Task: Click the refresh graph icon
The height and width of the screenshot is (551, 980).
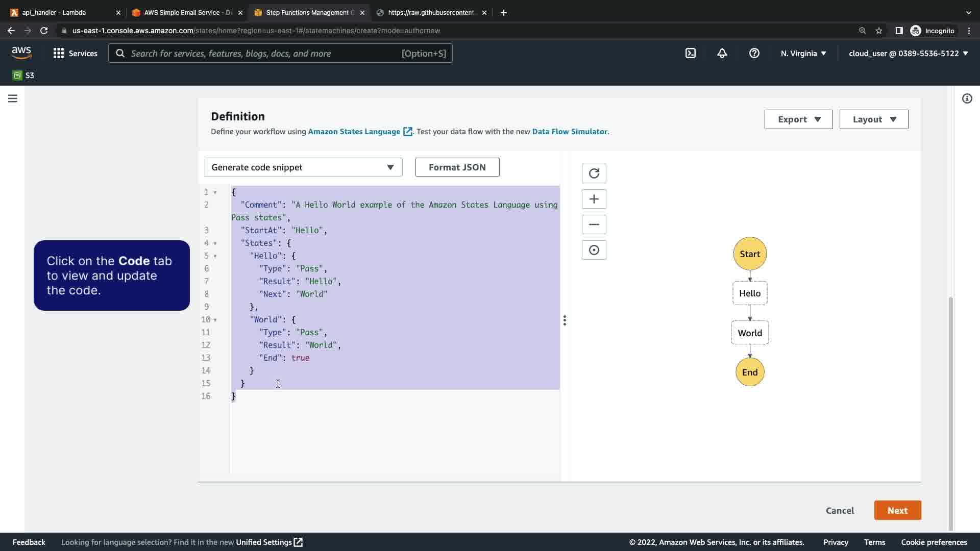Action: [594, 173]
